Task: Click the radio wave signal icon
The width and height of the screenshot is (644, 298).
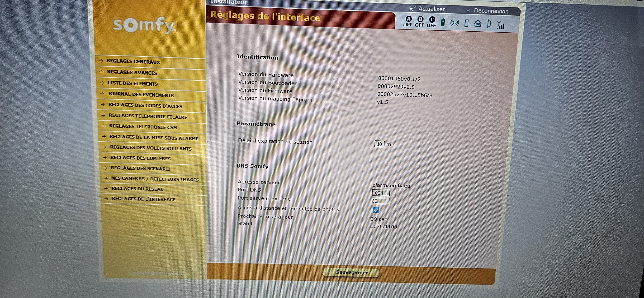Action: pyautogui.click(x=455, y=23)
